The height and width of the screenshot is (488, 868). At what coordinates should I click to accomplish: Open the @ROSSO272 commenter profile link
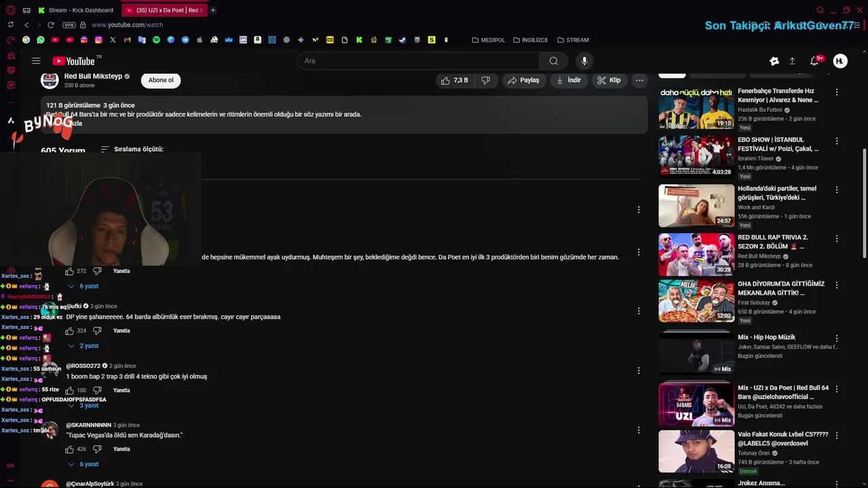tap(83, 366)
